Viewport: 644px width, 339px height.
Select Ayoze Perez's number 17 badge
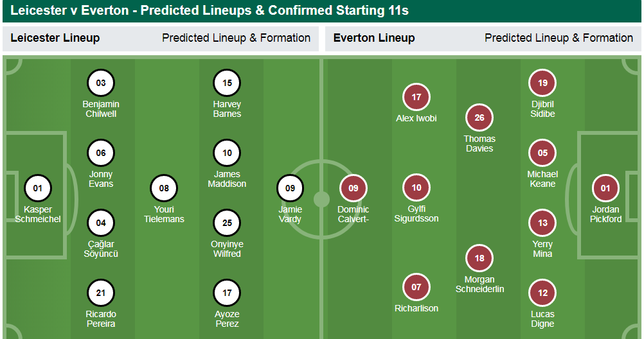click(227, 293)
